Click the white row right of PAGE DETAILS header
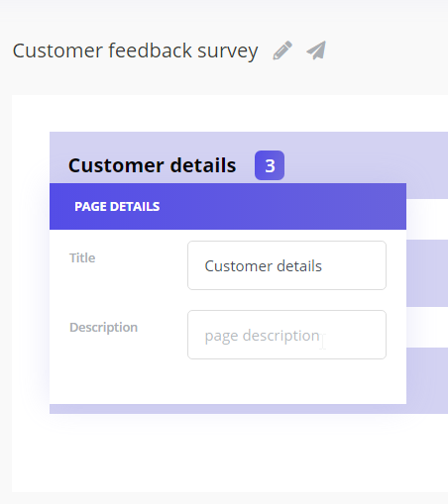This screenshot has width=448, height=504. point(427,219)
